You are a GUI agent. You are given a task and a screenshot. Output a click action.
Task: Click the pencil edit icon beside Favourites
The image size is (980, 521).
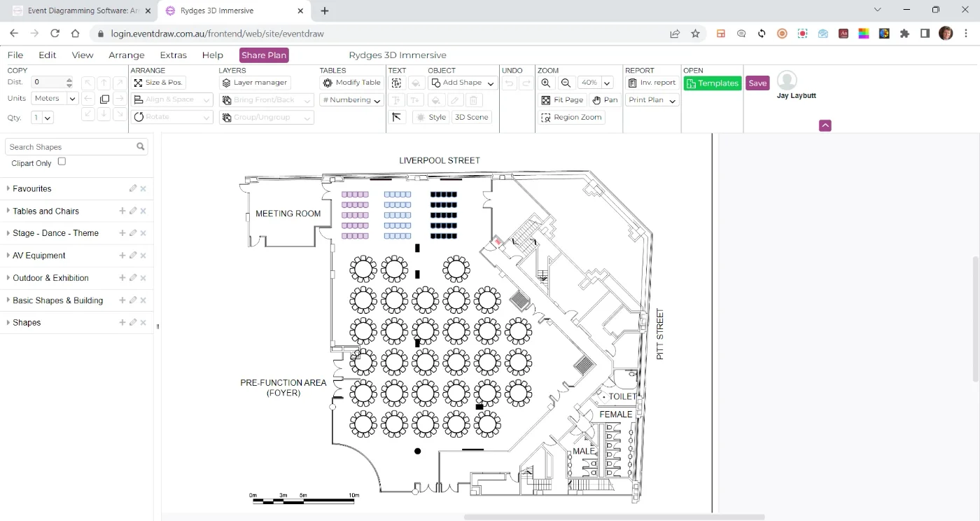tap(133, 188)
